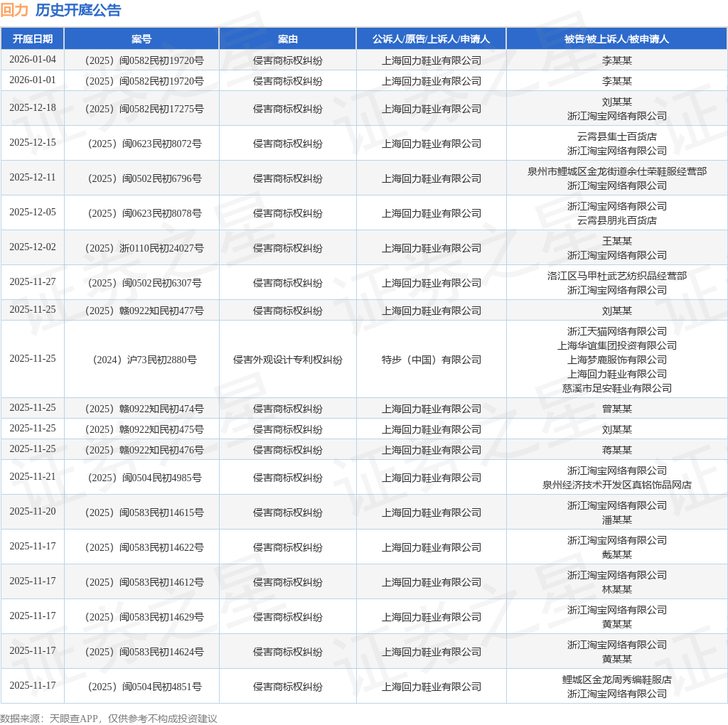Click defendant 上海华谊集团投资有限公司
The width and height of the screenshot is (728, 725).
click(616, 345)
